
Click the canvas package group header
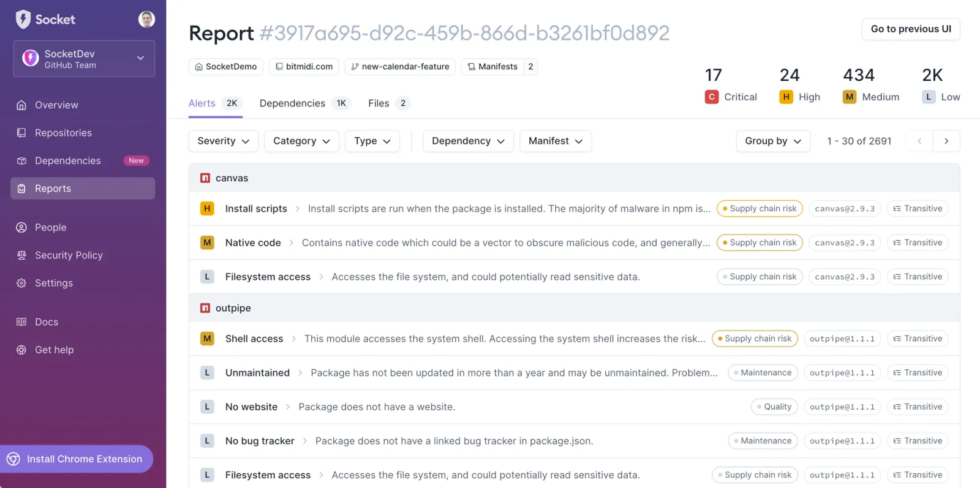pos(575,178)
